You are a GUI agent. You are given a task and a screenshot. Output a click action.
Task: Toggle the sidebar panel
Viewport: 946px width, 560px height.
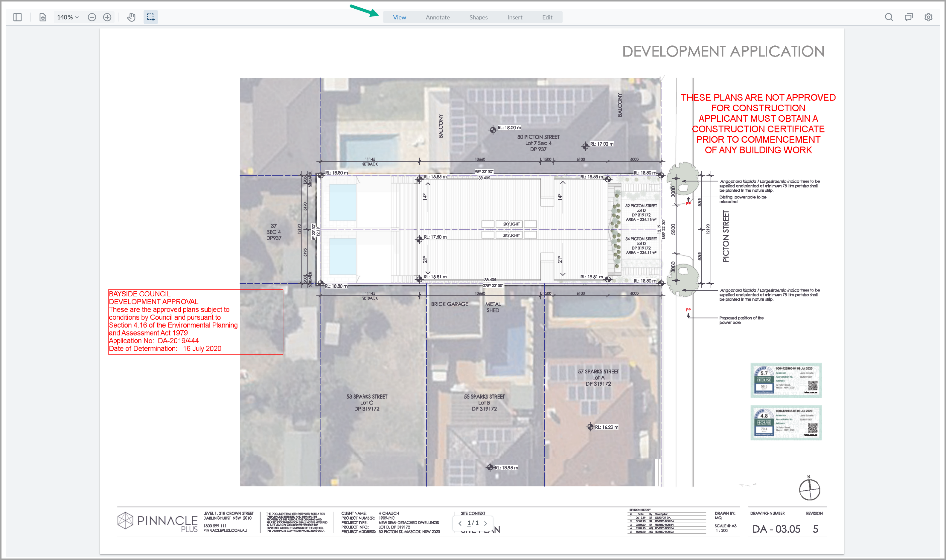pos(17,17)
